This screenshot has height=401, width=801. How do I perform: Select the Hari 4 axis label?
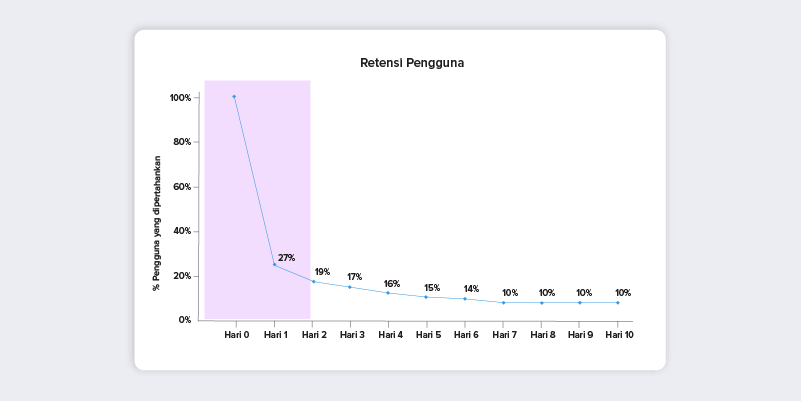click(x=390, y=335)
